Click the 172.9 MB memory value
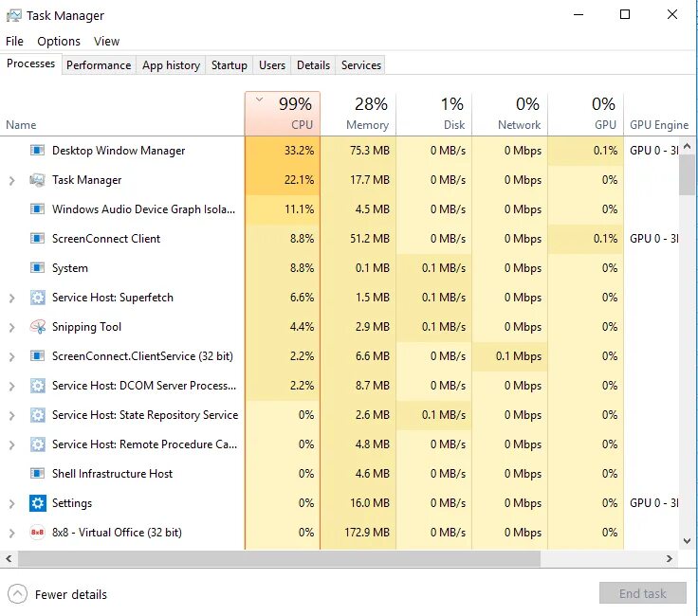This screenshot has height=616, width=698. [367, 532]
